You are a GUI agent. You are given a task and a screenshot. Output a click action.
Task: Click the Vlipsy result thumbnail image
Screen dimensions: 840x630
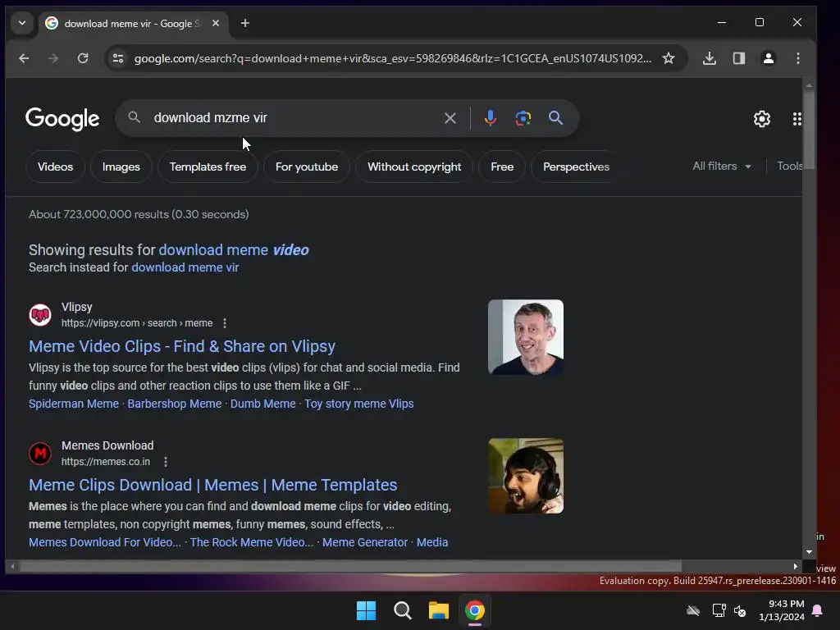coord(526,337)
